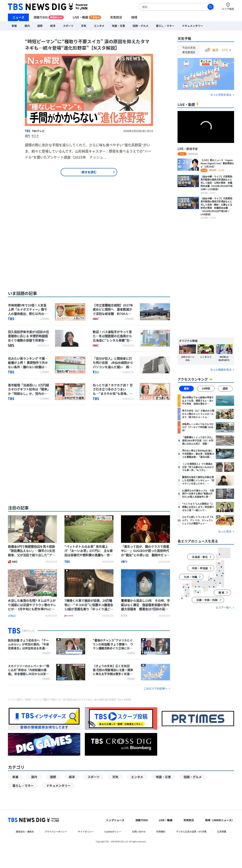
Task: Choose 近畿・中国・四国 on the area map
Action: pyautogui.click(x=208, y=600)
